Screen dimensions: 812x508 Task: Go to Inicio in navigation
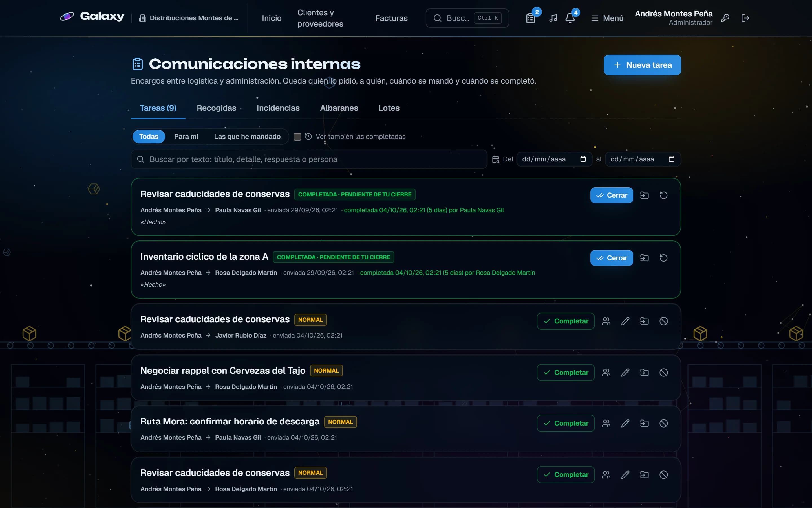(x=272, y=18)
